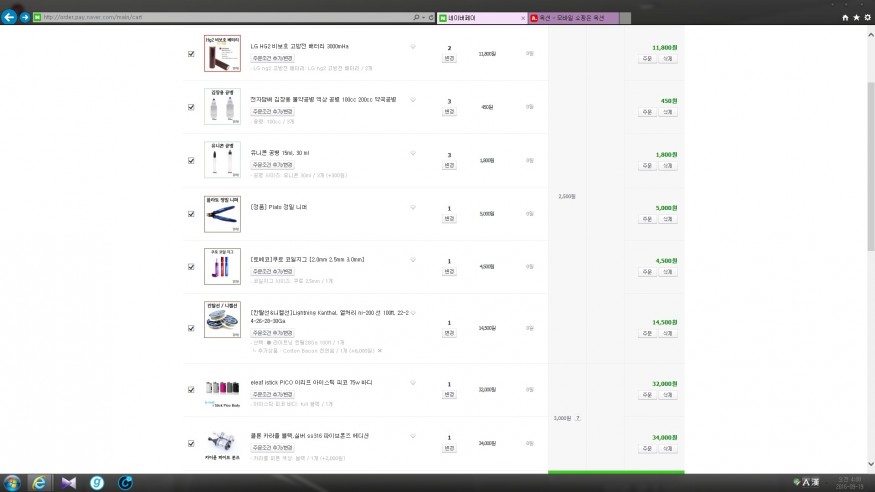This screenshot has width=875, height=492.
Task: Order the 450원 김장용 공병 item
Action: 647,112
